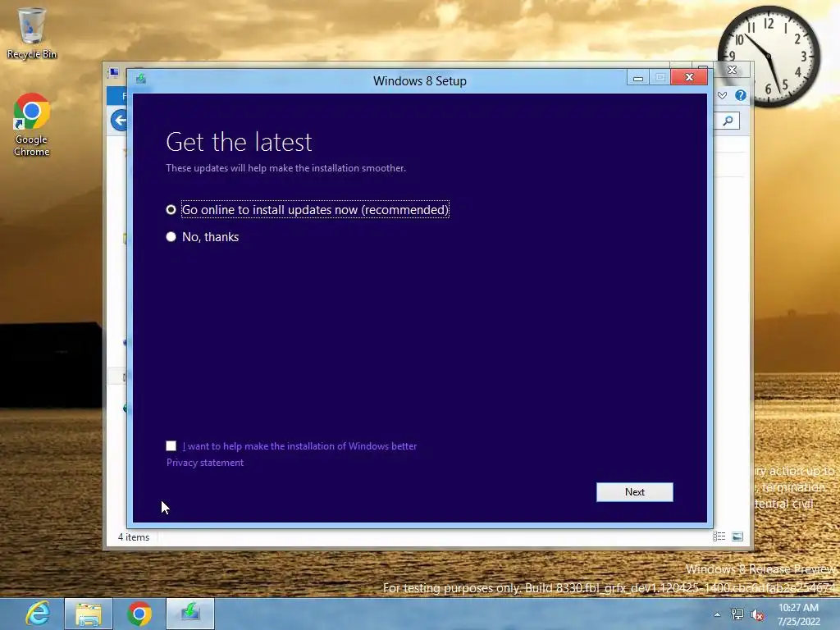This screenshot has height=630, width=840.
Task: Open File Explorer on the taskbar
Action: [89, 614]
